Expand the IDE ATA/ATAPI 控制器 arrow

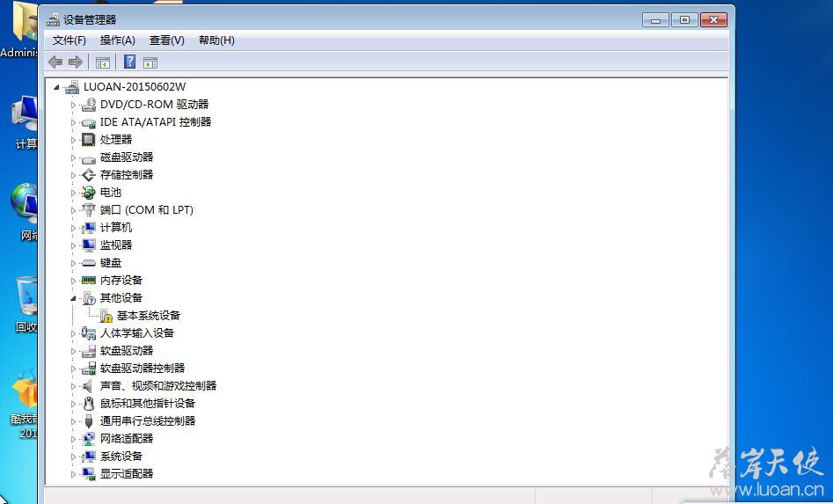tap(73, 122)
